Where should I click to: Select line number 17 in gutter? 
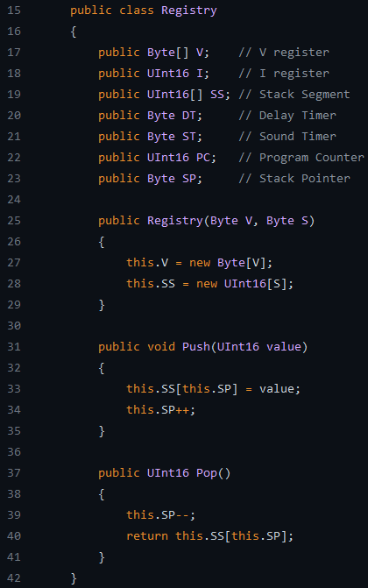[14, 52]
